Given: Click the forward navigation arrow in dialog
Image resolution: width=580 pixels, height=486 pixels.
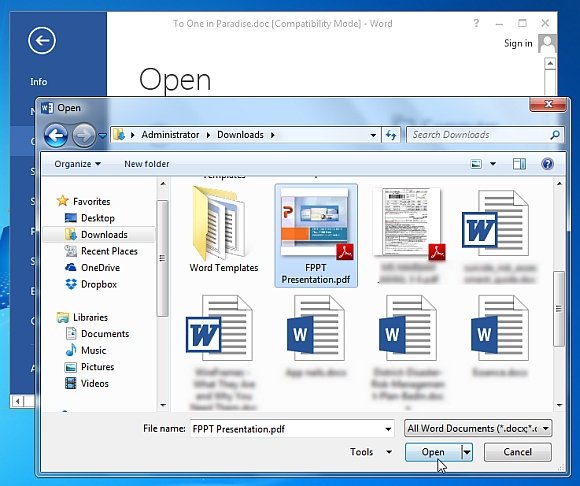Looking at the screenshot, I should [84, 135].
